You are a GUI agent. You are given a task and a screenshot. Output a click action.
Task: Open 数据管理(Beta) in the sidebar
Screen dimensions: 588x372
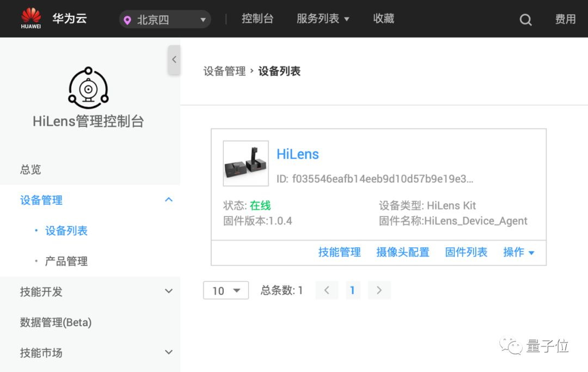click(x=56, y=322)
